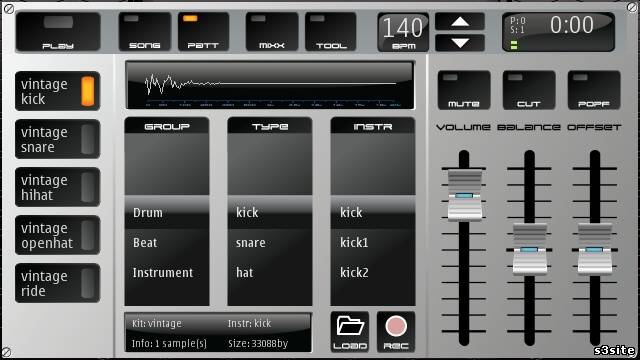Viewport: 640px width, 360px height.
Task: Switch to Song mode
Action: [x=144, y=32]
